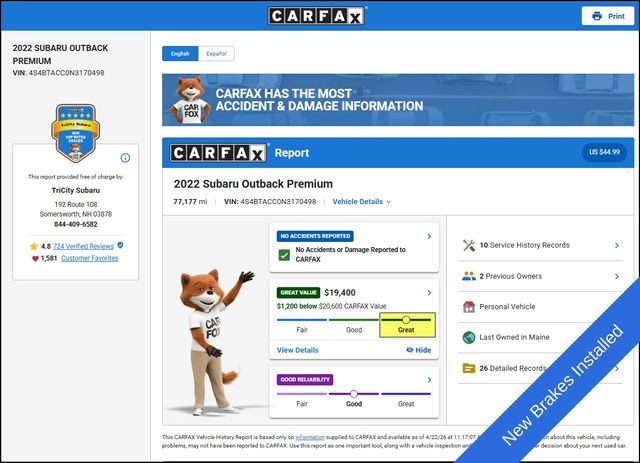
Task: Open the Great Value card chevron
Action: (429, 292)
